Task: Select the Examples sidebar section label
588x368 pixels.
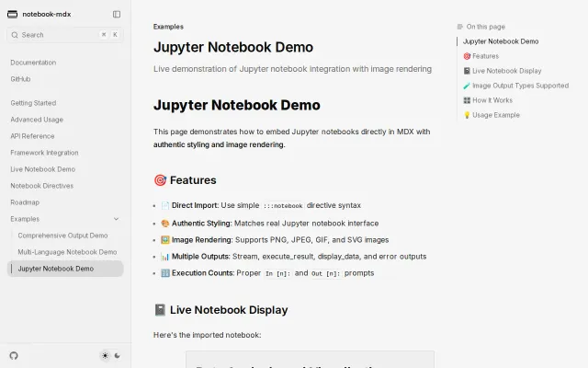Action: pyautogui.click(x=25, y=219)
